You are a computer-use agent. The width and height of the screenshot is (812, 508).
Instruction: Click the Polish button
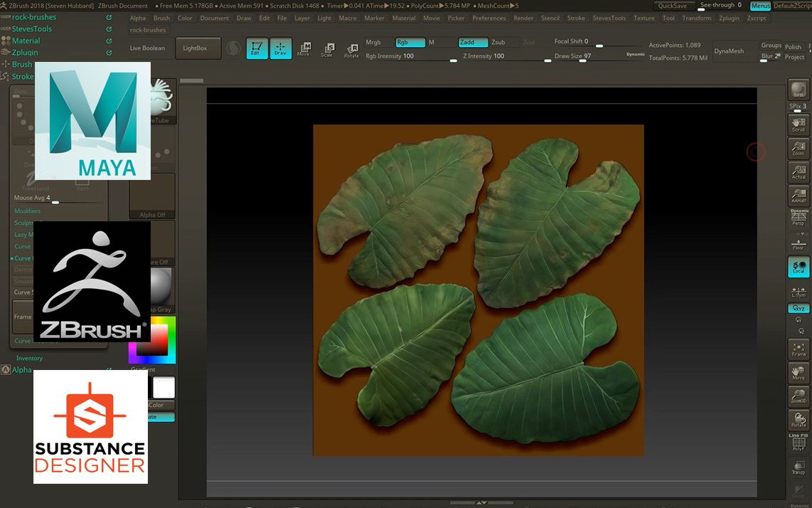[793, 47]
